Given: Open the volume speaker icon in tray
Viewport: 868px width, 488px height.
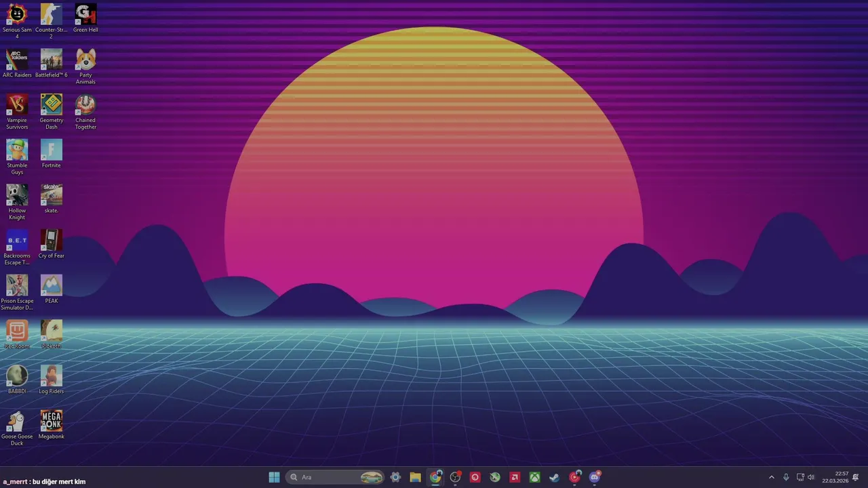Looking at the screenshot, I should coord(811,477).
